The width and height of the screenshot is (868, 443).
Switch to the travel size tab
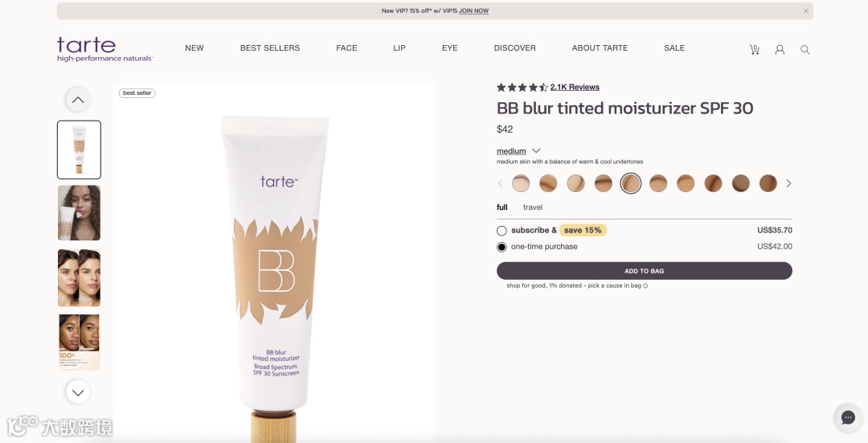click(x=533, y=207)
